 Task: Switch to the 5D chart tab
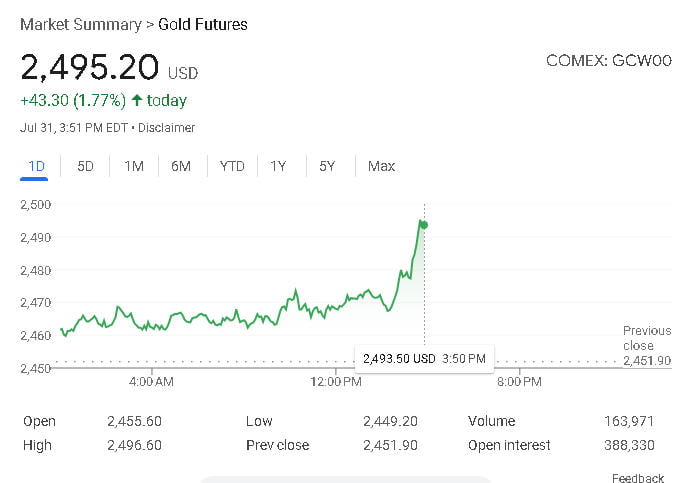pyautogui.click(x=85, y=166)
